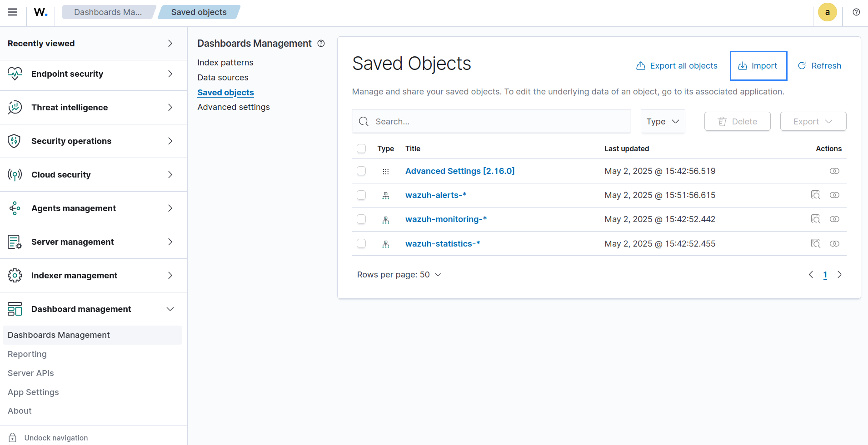Viewport: 868px width, 445px height.
Task: Open Advanced settings menu item
Action: pos(234,107)
